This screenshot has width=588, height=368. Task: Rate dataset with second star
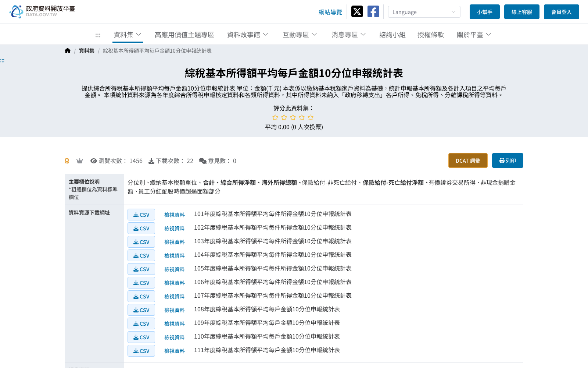(x=284, y=117)
